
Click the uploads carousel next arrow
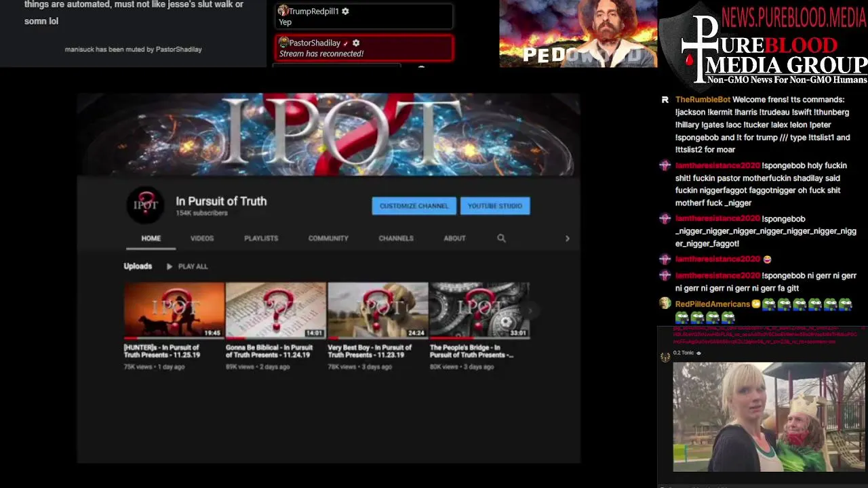pos(532,310)
